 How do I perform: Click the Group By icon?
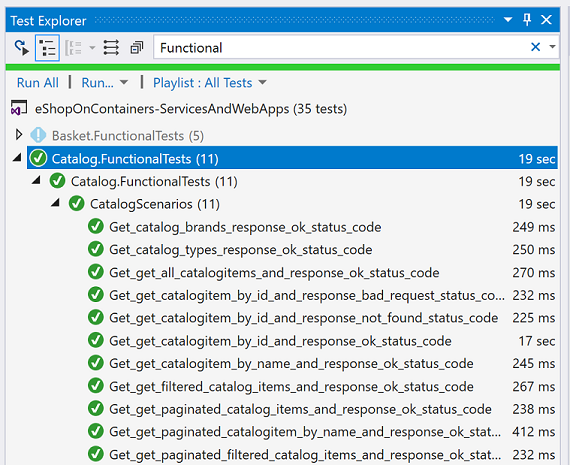[73, 48]
